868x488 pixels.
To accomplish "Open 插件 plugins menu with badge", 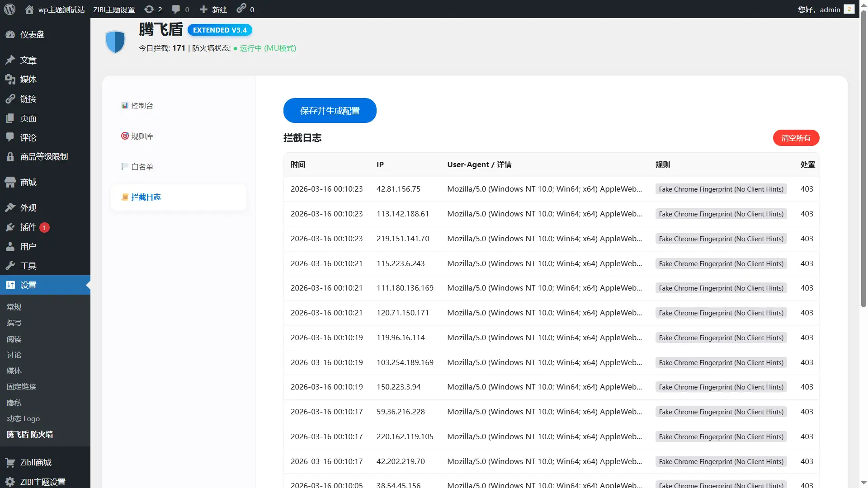I will click(x=28, y=227).
